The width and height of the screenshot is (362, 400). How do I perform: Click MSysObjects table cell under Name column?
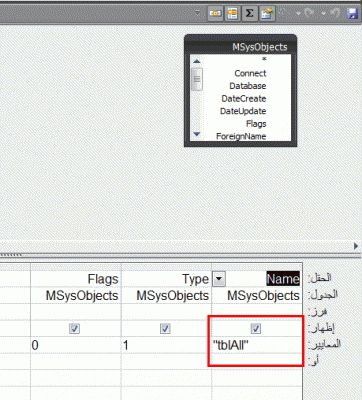click(257, 295)
